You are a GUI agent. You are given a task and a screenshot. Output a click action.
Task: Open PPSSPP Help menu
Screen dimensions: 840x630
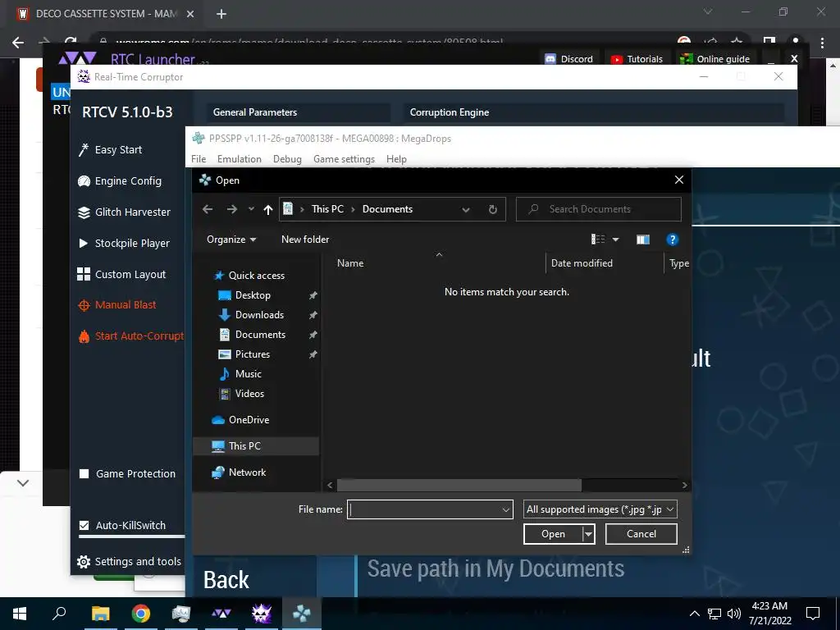[396, 159]
